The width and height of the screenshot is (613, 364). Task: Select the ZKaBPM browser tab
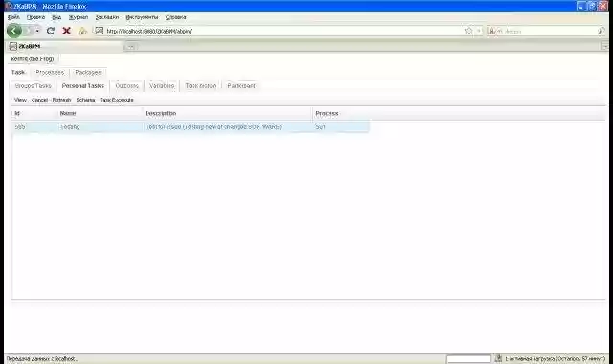[64, 47]
